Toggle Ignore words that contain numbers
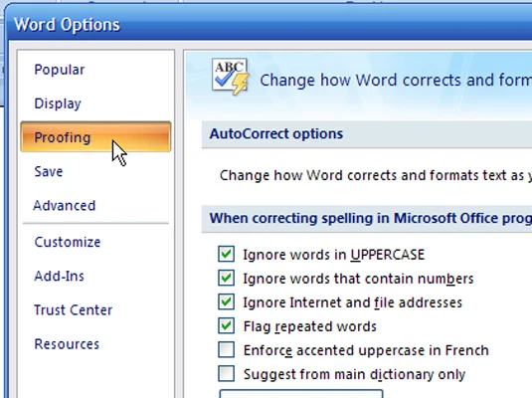This screenshot has width=532, height=398. click(x=227, y=279)
